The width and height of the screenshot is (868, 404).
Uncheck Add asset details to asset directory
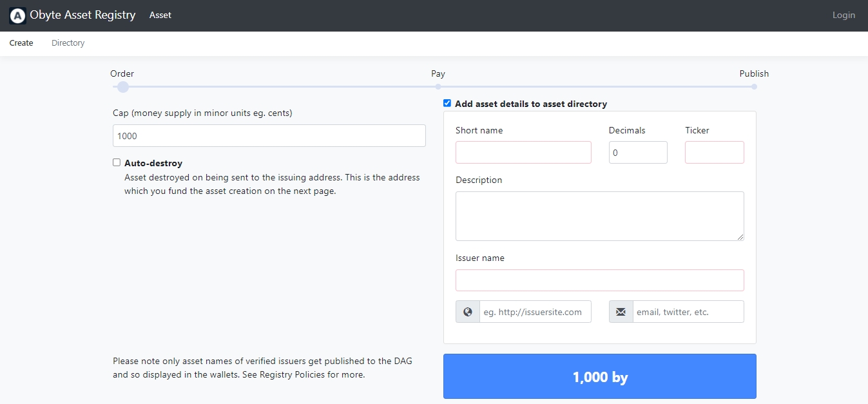[x=447, y=103]
